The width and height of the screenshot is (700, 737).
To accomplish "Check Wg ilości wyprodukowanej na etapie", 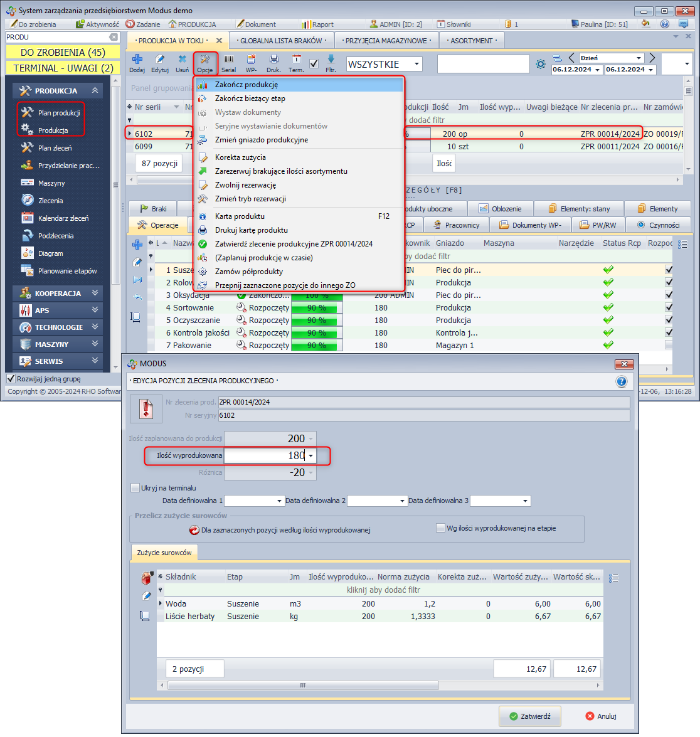I will 440,528.
